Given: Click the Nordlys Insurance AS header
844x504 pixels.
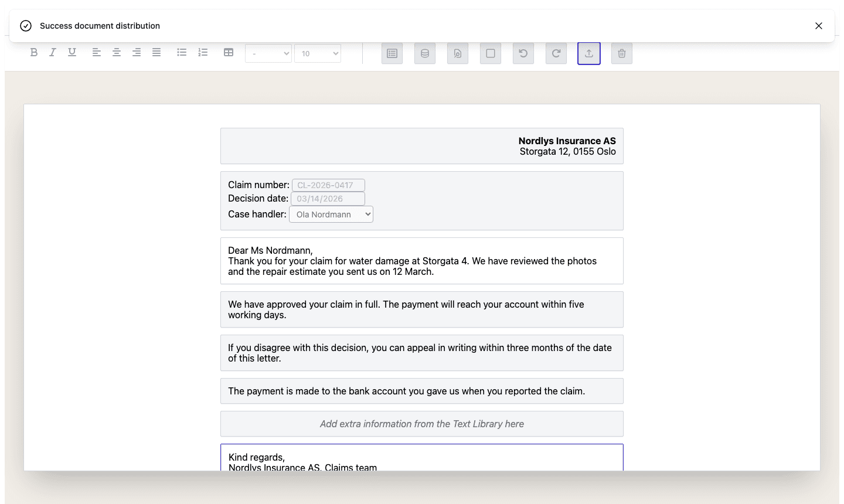Looking at the screenshot, I should pos(422,146).
